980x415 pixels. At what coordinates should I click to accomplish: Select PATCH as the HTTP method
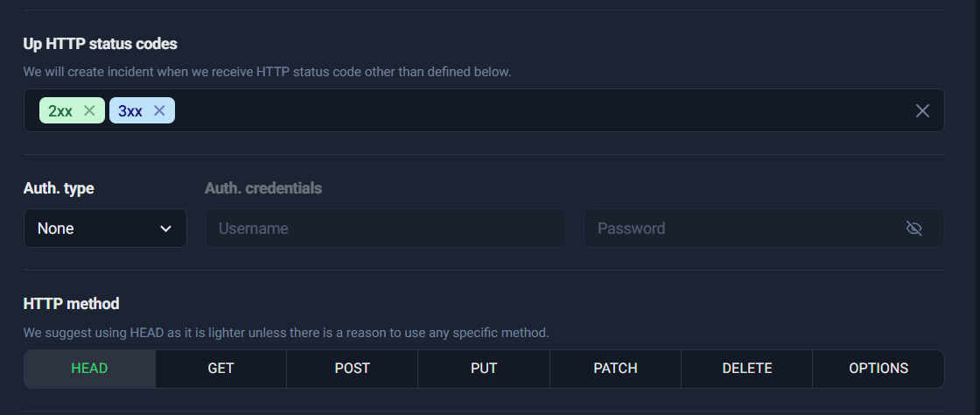(x=615, y=369)
